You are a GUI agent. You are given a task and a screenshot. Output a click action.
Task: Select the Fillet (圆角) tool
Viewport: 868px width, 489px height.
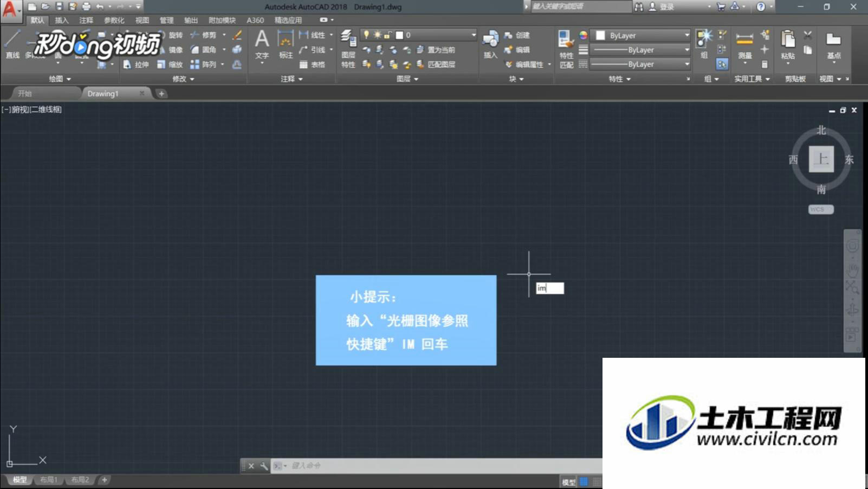pyautogui.click(x=203, y=50)
